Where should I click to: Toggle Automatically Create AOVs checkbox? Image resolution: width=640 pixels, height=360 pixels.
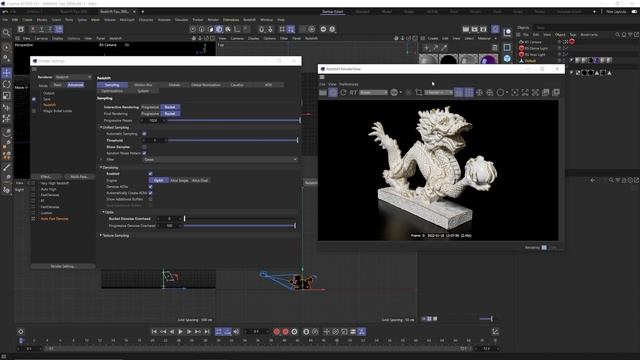(x=150, y=193)
